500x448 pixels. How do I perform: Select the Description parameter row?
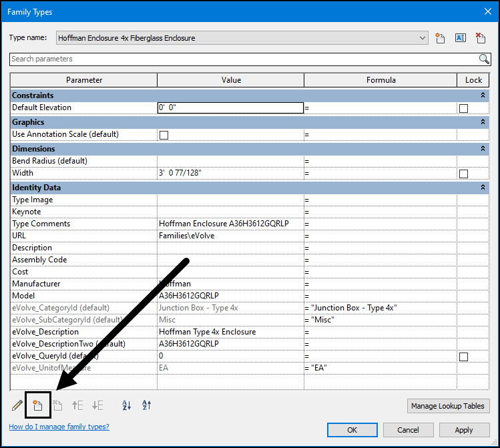(84, 248)
